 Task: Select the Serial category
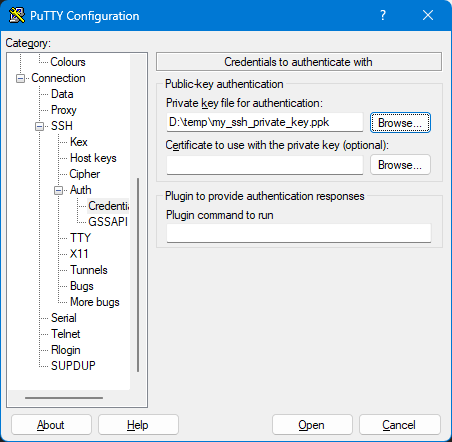click(64, 318)
